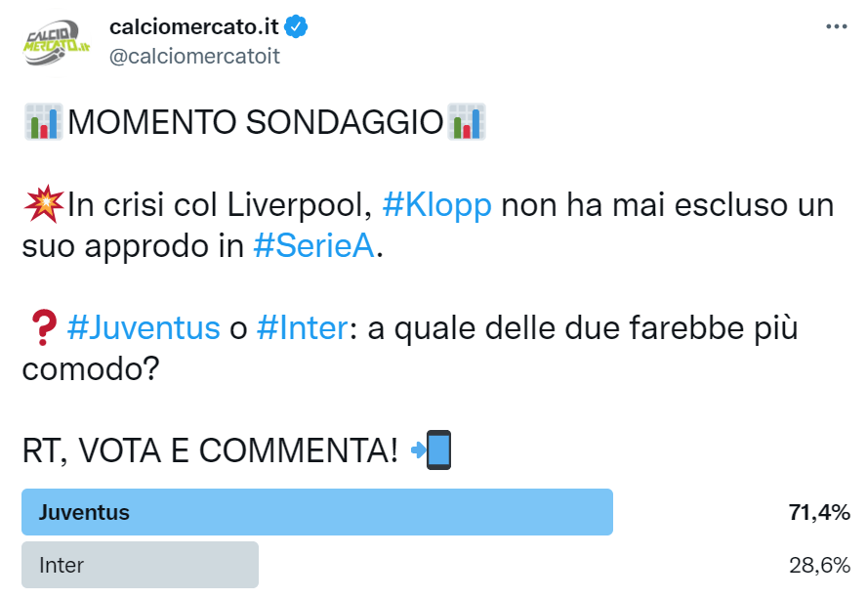This screenshot has width=868, height=599.
Task: Click the collision explosion emoji
Action: click(41, 206)
